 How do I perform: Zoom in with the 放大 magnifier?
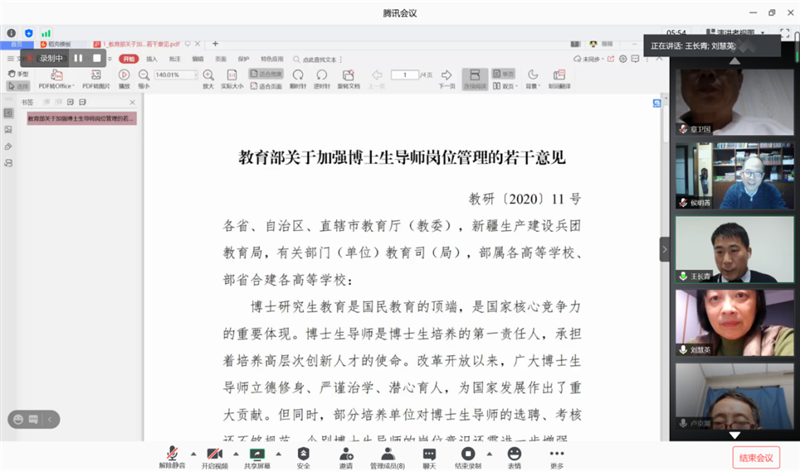point(208,80)
